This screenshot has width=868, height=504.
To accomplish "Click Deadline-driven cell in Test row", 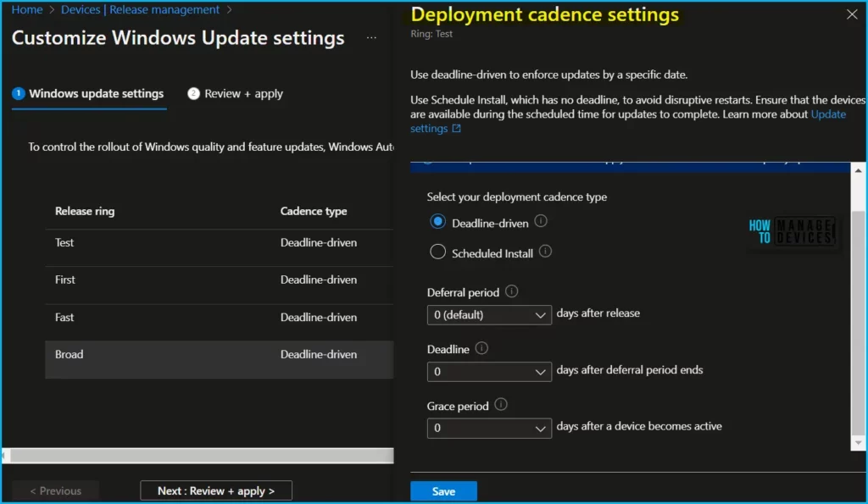I will (x=319, y=242).
